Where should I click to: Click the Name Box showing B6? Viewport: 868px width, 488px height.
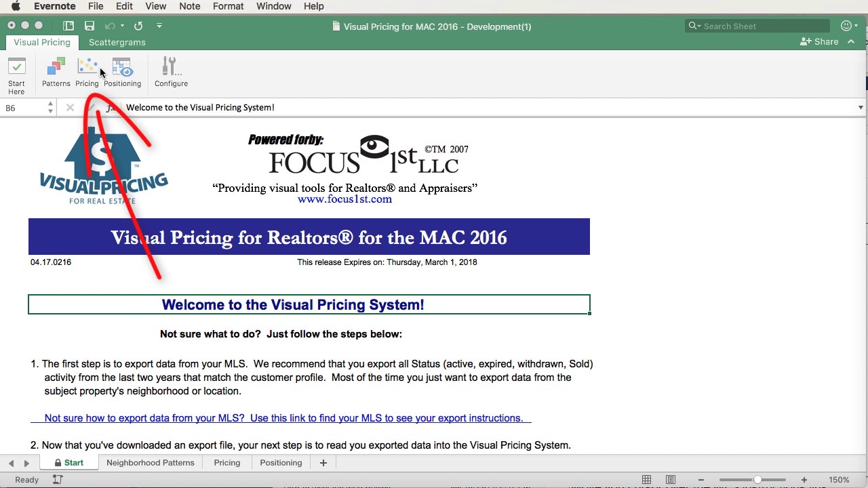[24, 108]
